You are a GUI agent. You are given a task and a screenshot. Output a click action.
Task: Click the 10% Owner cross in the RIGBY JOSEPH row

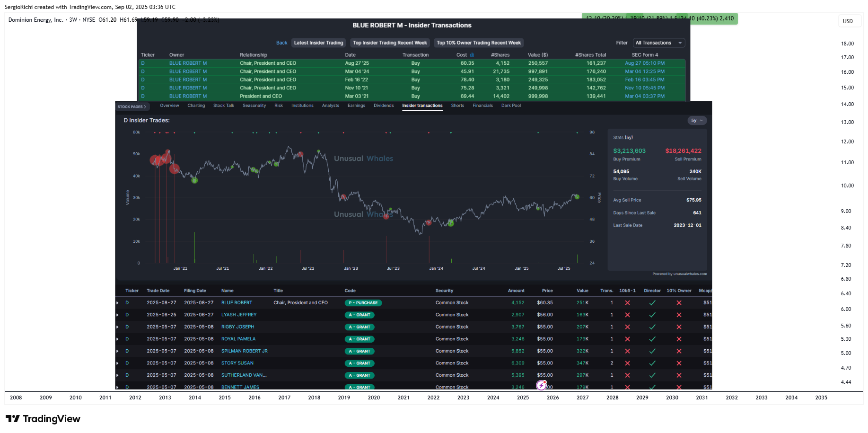pyautogui.click(x=679, y=327)
